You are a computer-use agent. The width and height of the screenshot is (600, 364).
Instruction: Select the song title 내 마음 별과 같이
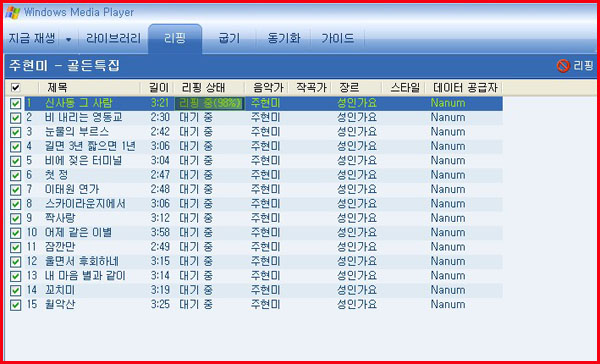click(x=85, y=276)
